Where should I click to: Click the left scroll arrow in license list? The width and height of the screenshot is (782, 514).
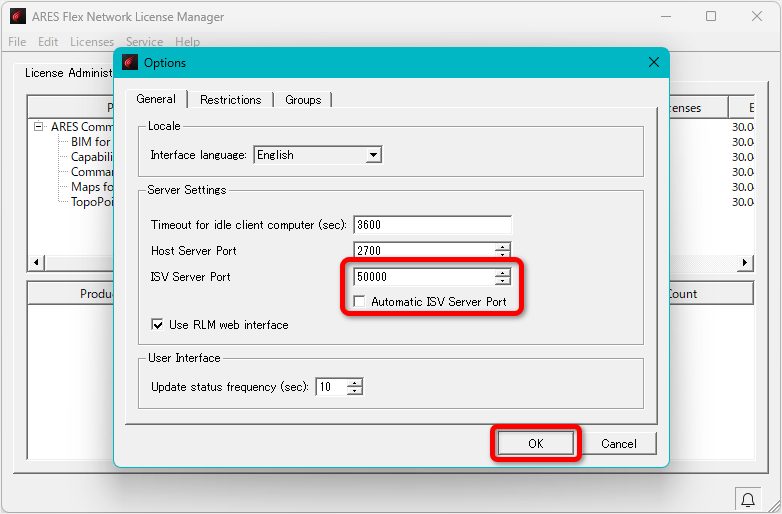tap(36, 262)
